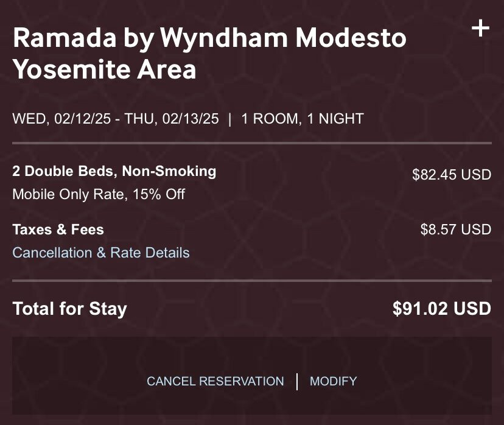504x425 pixels.
Task: Click the room rate $82.45 USD
Action: click(451, 175)
